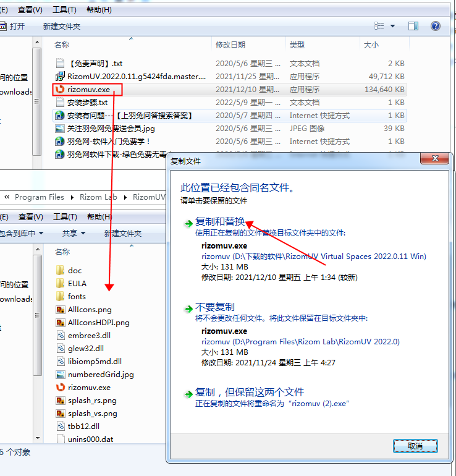Click the 134,640 KB size cell

click(384, 89)
